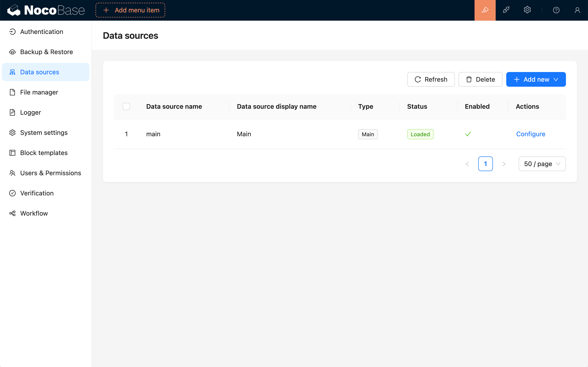
Task: Open Authentication in the sidebar
Action: point(42,32)
